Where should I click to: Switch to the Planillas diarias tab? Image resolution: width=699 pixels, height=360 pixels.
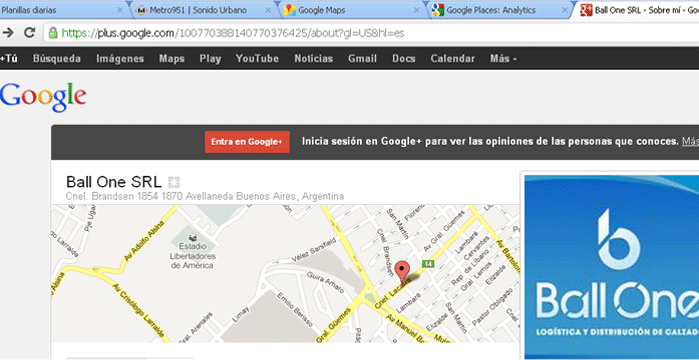point(62,10)
